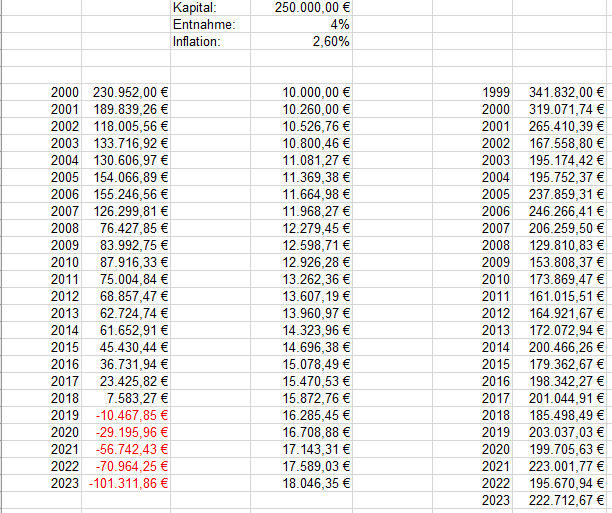Click the cell with 341.832,00 €

click(567, 92)
